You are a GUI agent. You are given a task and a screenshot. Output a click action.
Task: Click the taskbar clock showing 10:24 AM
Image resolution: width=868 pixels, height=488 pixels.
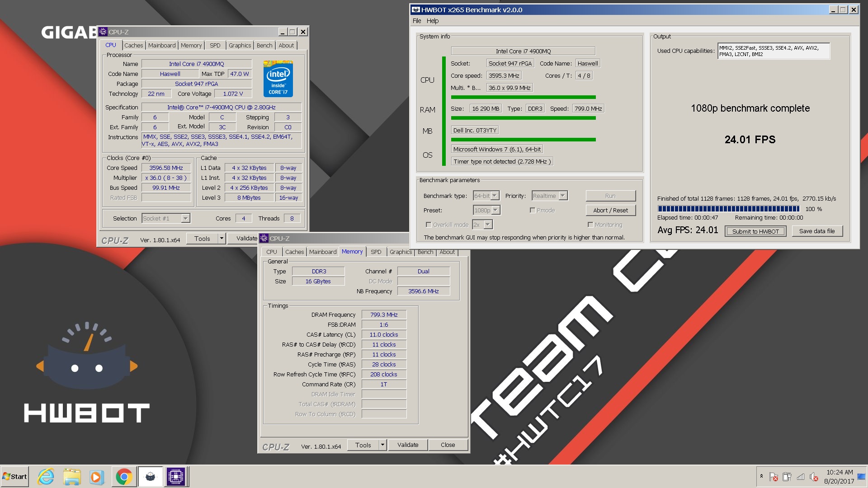tap(839, 477)
